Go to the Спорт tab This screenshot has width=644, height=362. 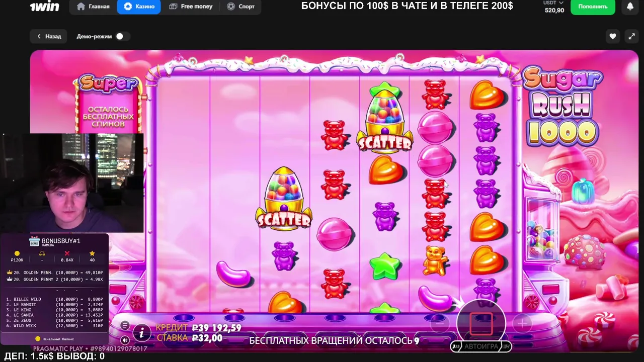[x=241, y=7]
